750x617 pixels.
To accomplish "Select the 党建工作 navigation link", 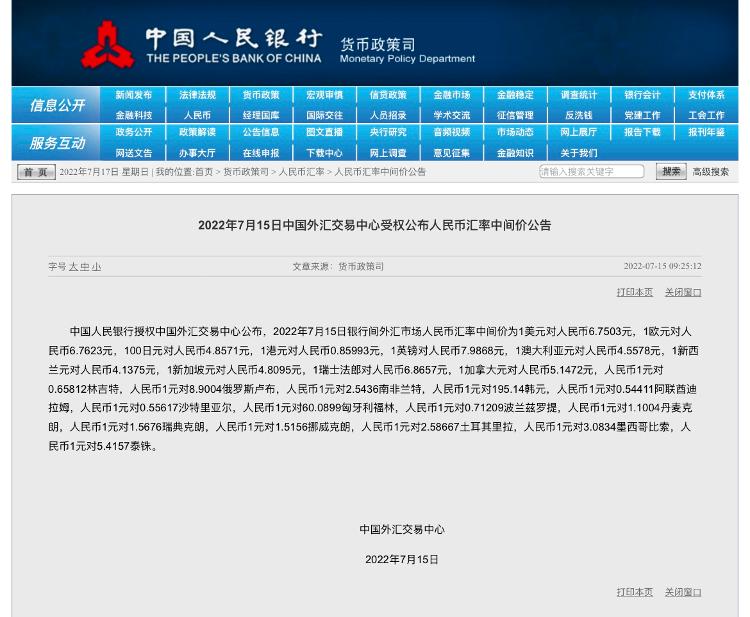I will click(x=642, y=115).
